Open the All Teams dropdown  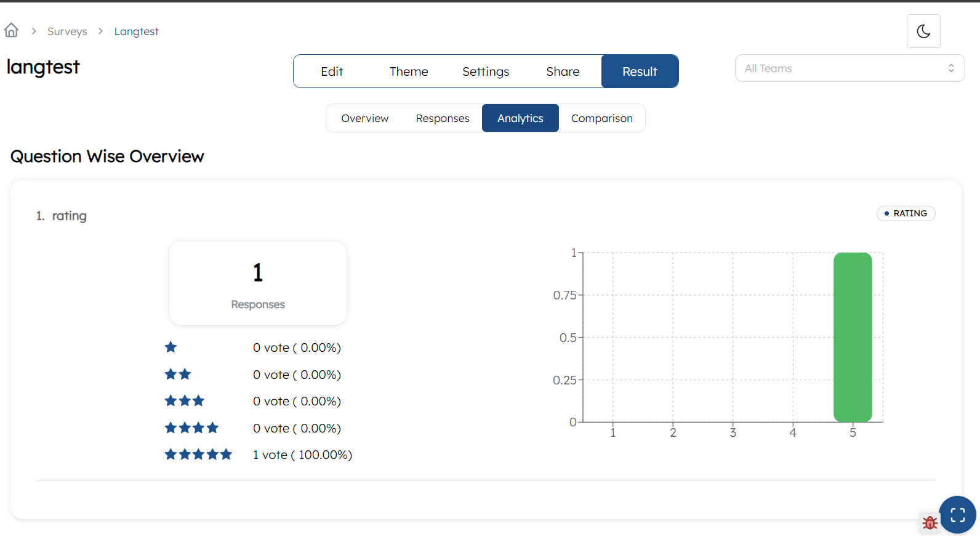coord(849,68)
